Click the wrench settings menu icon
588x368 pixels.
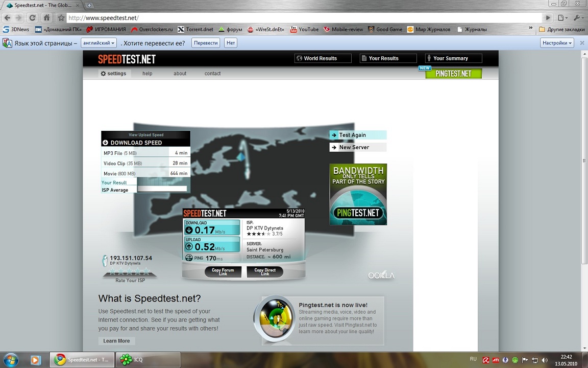click(x=577, y=18)
